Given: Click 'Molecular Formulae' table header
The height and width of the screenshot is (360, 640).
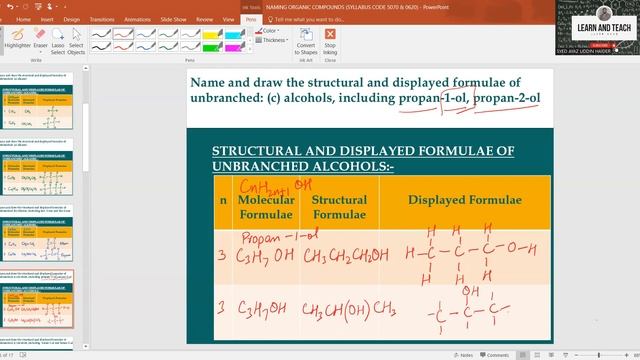Looking at the screenshot, I should point(266,207).
